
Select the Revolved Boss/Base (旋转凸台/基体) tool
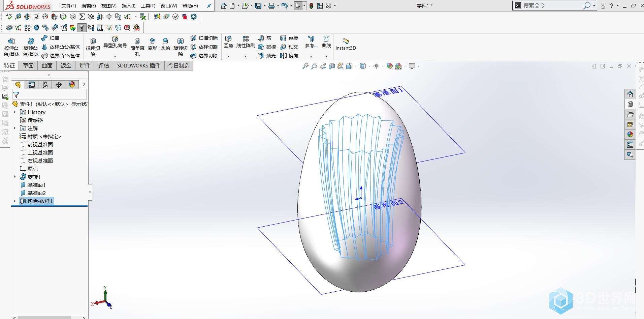[31, 47]
